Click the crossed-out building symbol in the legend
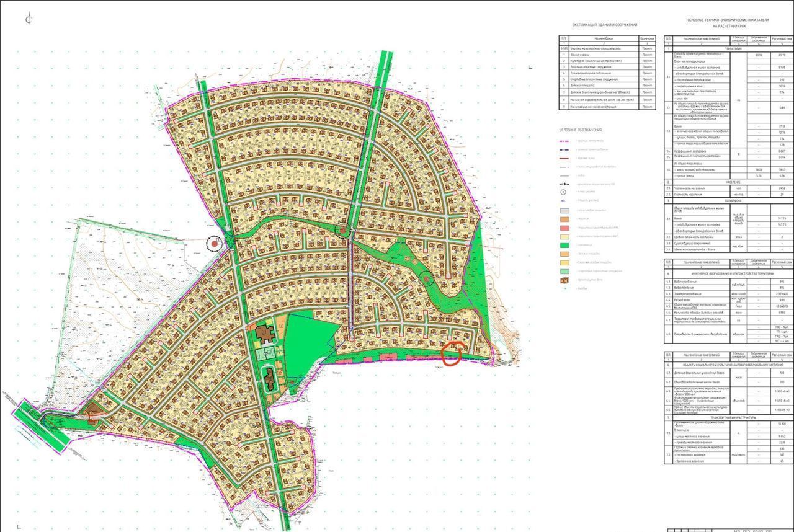794x532 pixels. (564, 280)
